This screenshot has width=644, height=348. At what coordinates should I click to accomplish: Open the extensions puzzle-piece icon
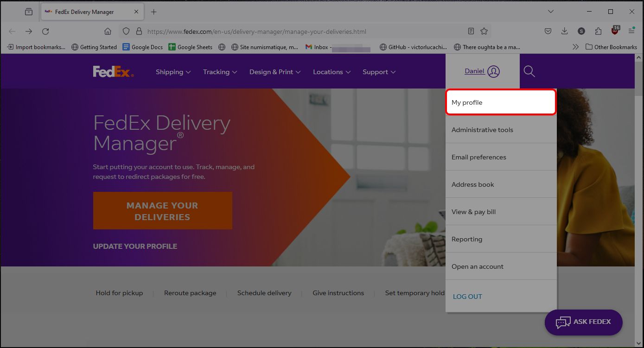[x=598, y=31]
